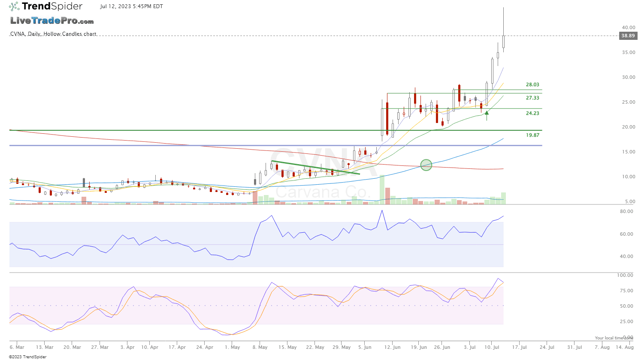The image size is (644, 363).
Task: Click the TrendSpider logo icon
Action: click(x=14, y=6)
